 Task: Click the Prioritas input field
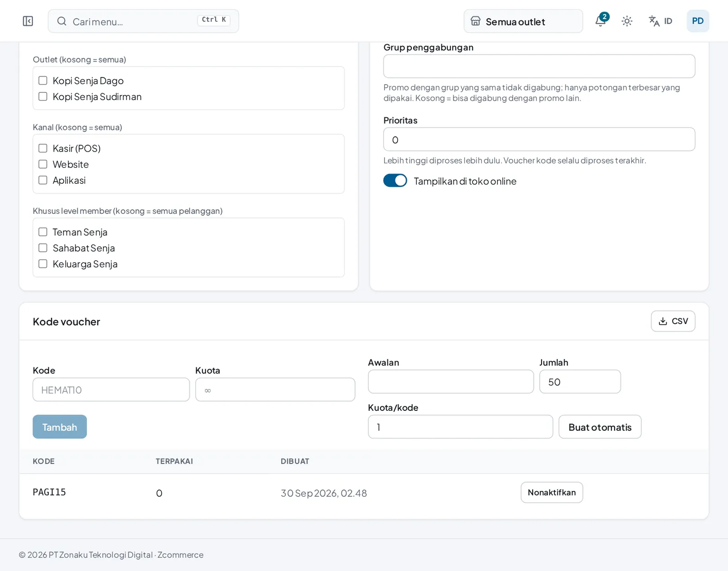click(x=539, y=139)
